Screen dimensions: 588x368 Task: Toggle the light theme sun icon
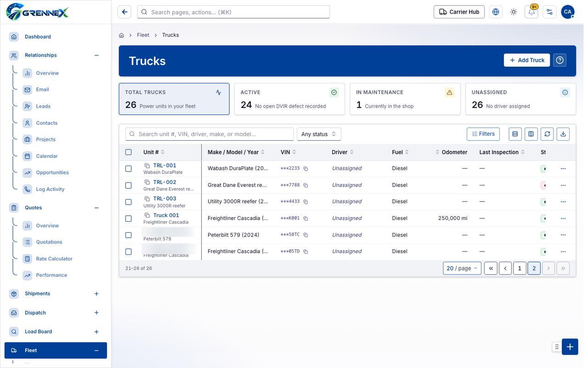pyautogui.click(x=514, y=12)
